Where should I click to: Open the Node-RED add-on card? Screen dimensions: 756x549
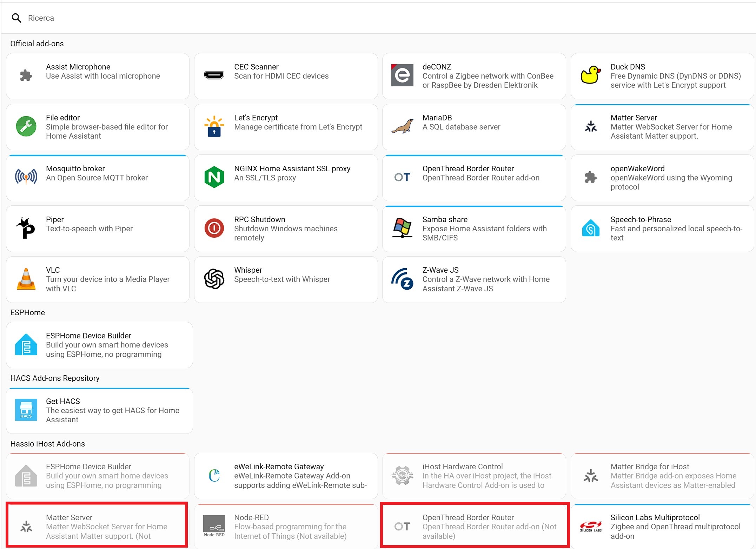(x=286, y=527)
